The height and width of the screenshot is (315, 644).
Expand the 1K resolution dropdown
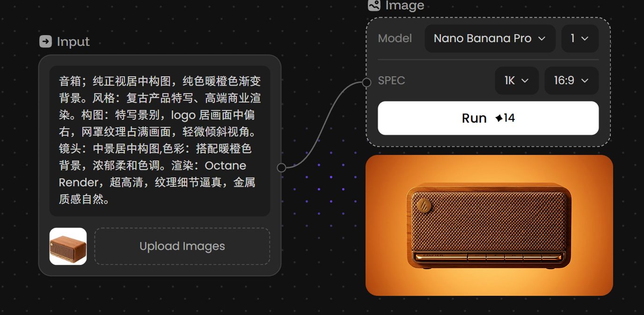click(517, 81)
